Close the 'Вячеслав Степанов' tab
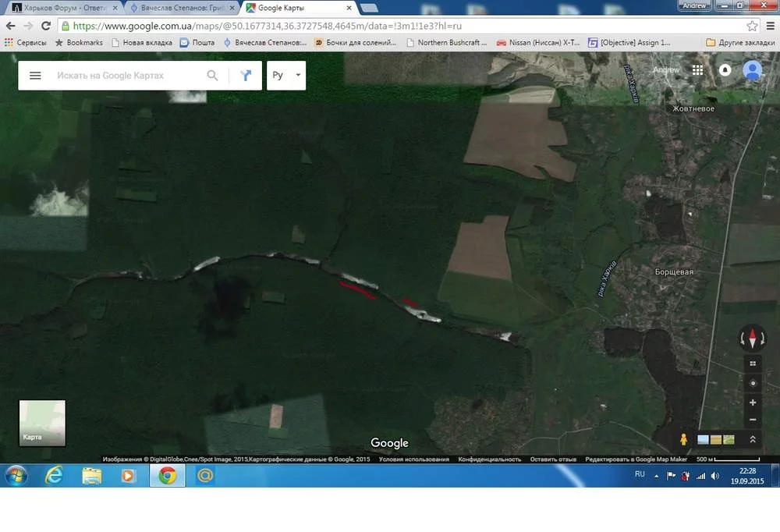Viewport: 780px width, 532px height. coord(232,8)
